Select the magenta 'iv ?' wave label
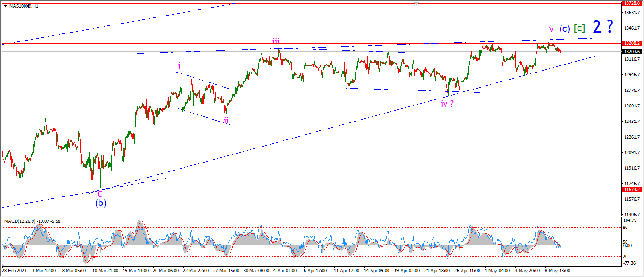644x277 pixels. (447, 104)
